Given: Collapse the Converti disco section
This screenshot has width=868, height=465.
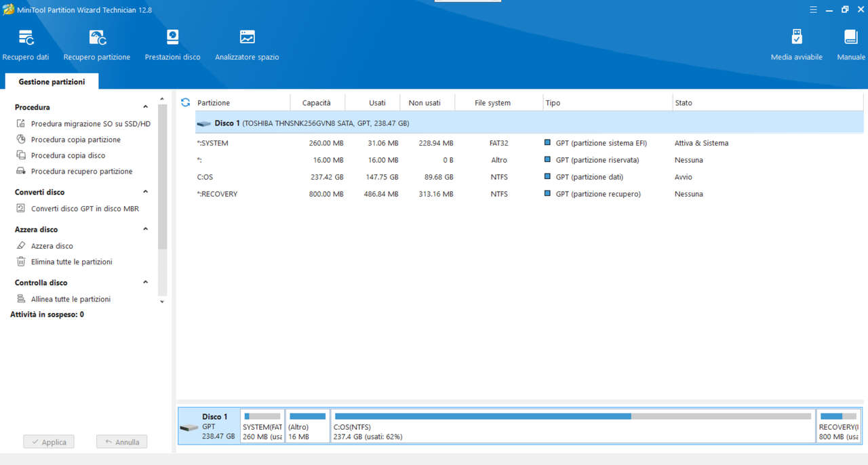Looking at the screenshot, I should click(145, 192).
